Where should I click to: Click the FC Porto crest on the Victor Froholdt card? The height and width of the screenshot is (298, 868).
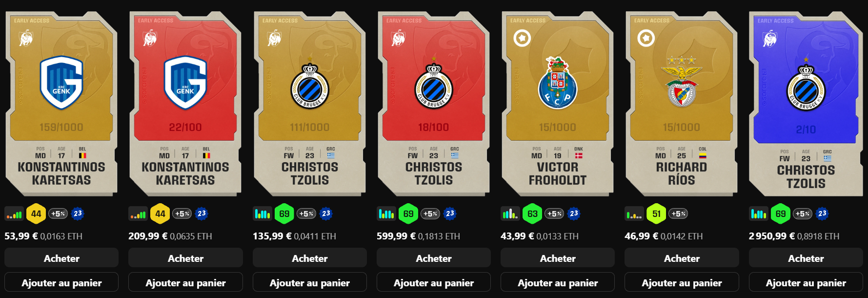(558, 83)
